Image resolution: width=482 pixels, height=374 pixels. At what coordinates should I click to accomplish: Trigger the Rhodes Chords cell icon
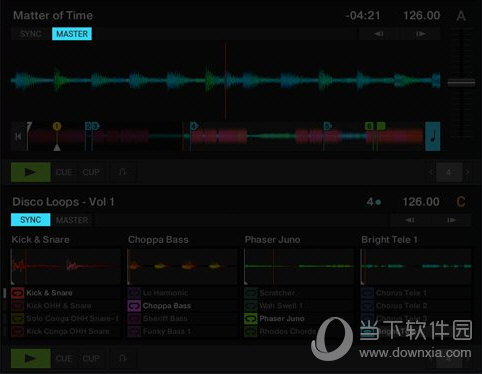click(251, 331)
